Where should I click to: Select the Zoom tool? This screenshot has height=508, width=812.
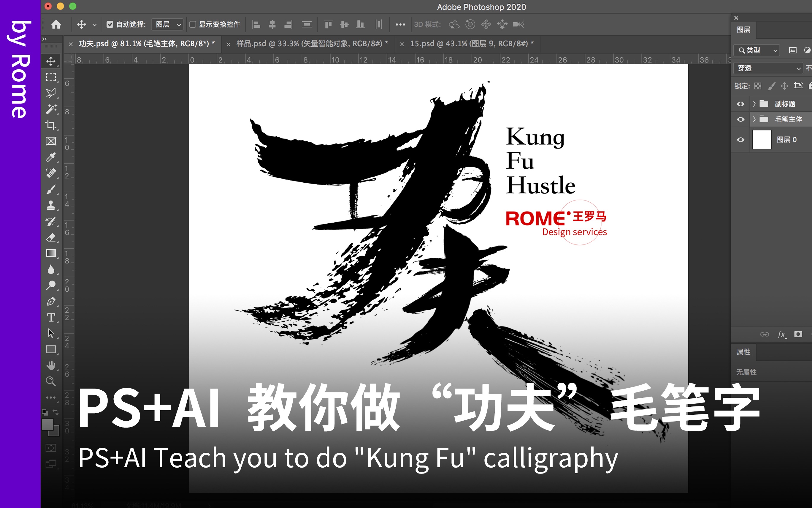51,381
